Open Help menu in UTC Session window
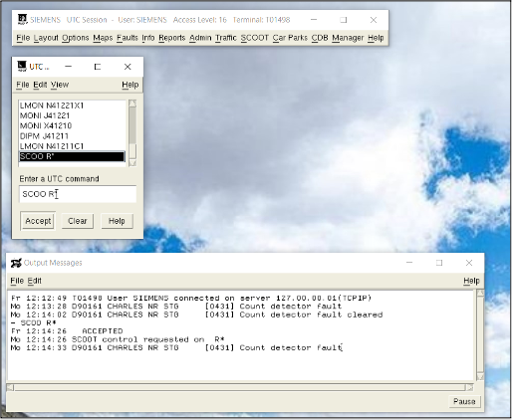The width and height of the screenshot is (512, 420). point(376,38)
